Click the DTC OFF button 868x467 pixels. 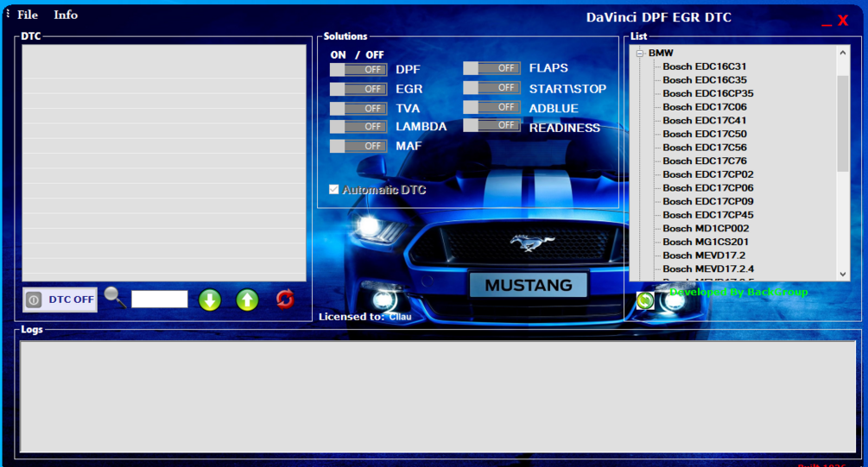point(60,300)
